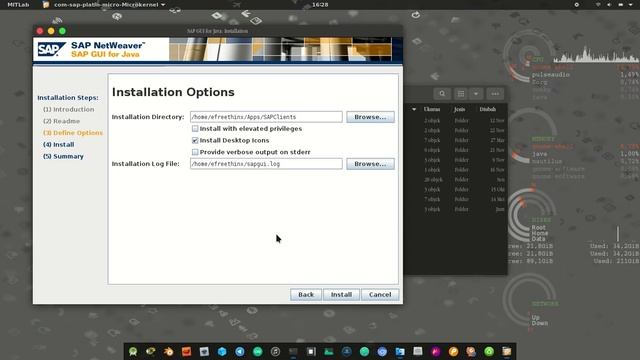
Task: Click the SAP logo in banner
Action: click(51, 49)
